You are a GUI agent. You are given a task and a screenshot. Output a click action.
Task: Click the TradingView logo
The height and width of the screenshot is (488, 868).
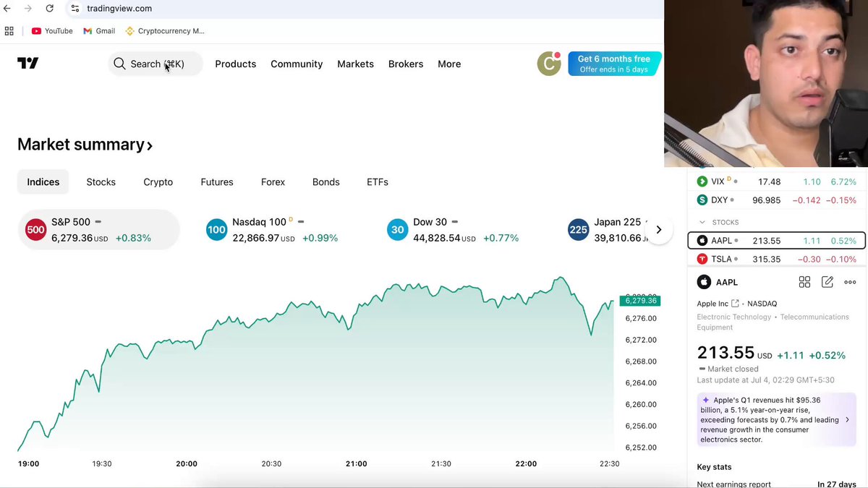(27, 64)
